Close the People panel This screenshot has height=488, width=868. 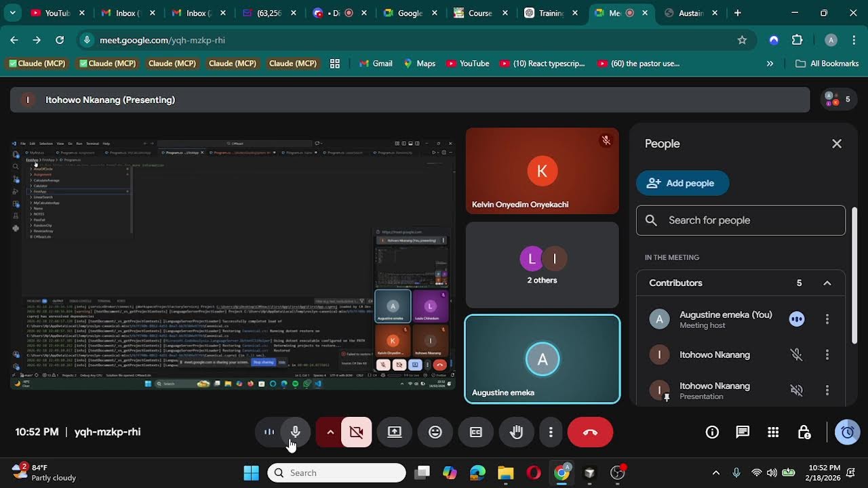pyautogui.click(x=837, y=144)
